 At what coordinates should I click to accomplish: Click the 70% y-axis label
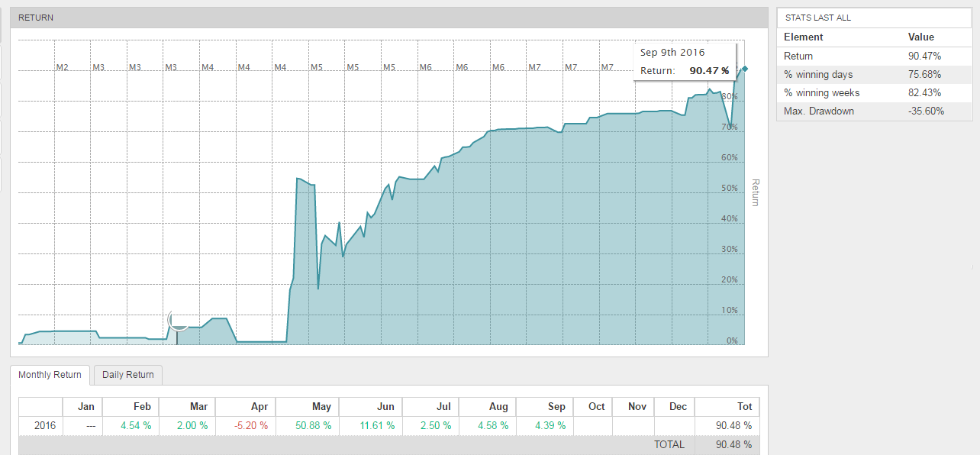[730, 127]
